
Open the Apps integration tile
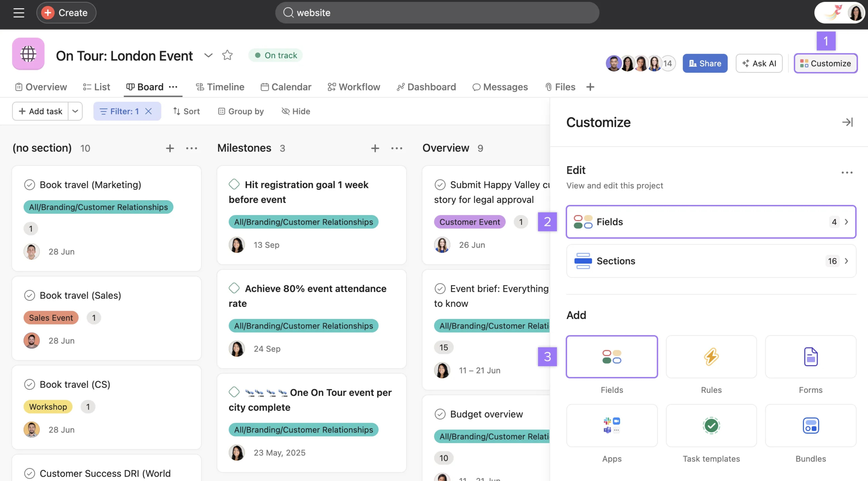612,426
